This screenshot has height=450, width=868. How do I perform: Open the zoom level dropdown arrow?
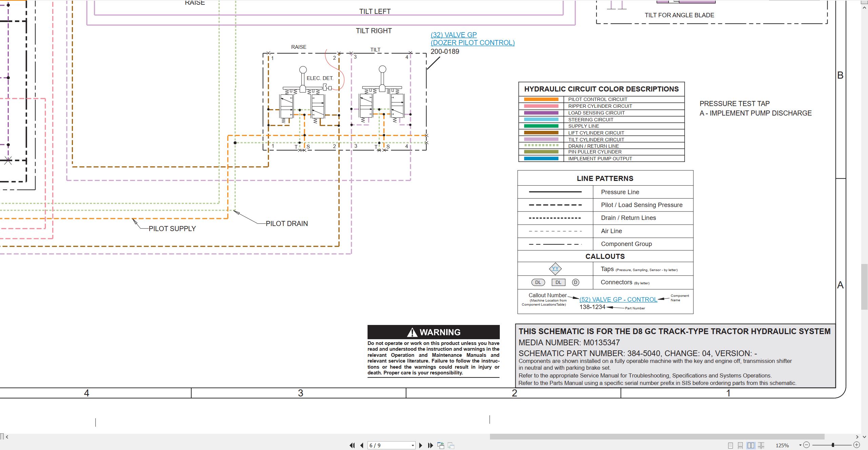800,445
